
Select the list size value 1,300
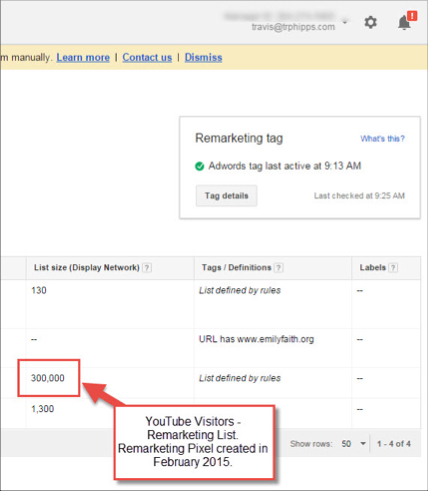click(42, 409)
